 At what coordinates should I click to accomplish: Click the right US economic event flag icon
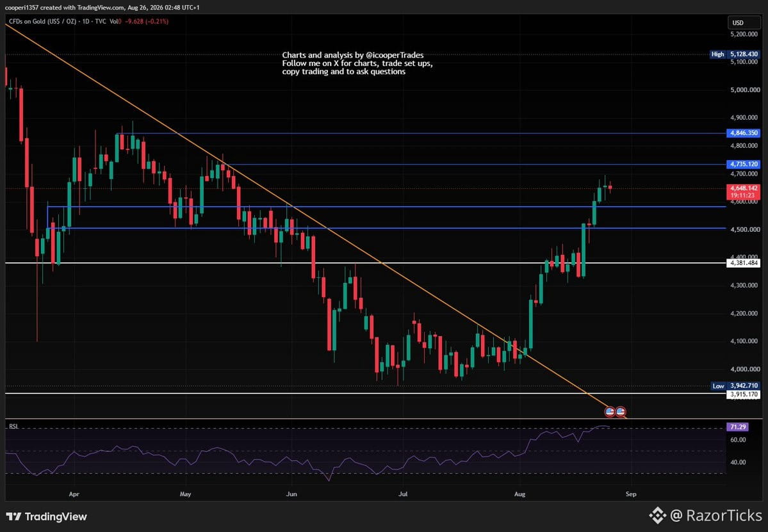(621, 412)
